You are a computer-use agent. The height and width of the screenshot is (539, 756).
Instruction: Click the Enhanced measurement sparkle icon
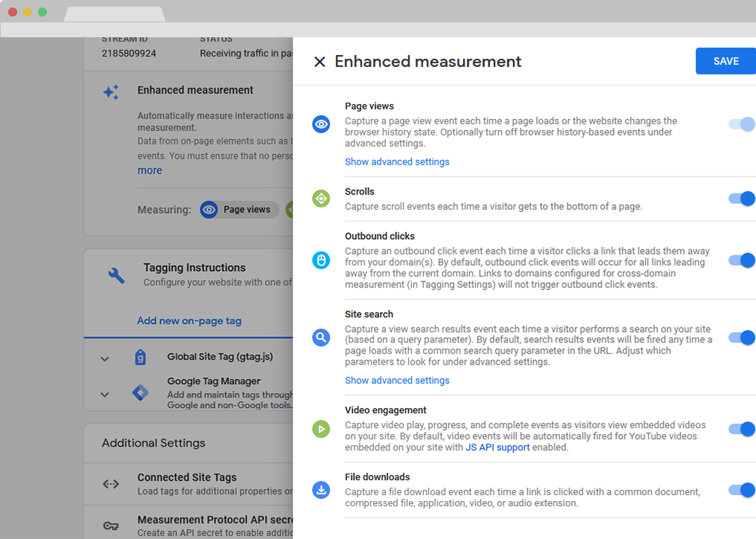click(x=111, y=92)
